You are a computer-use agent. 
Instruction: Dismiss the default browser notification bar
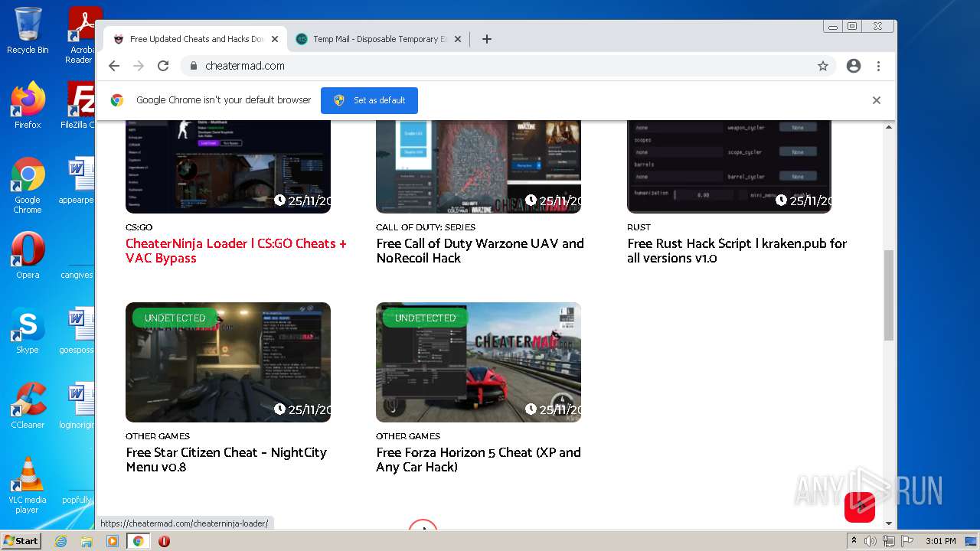pos(877,100)
